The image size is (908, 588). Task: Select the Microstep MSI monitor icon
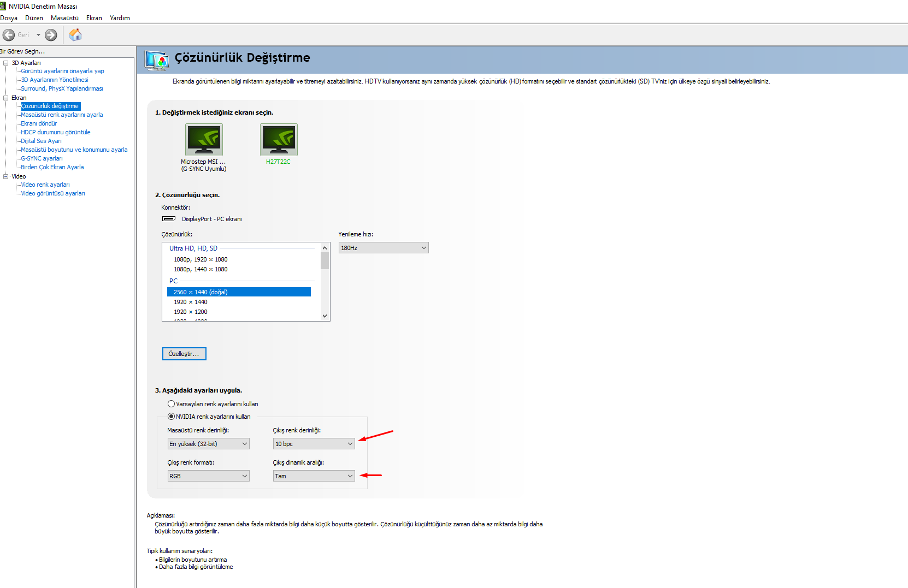pyautogui.click(x=204, y=140)
